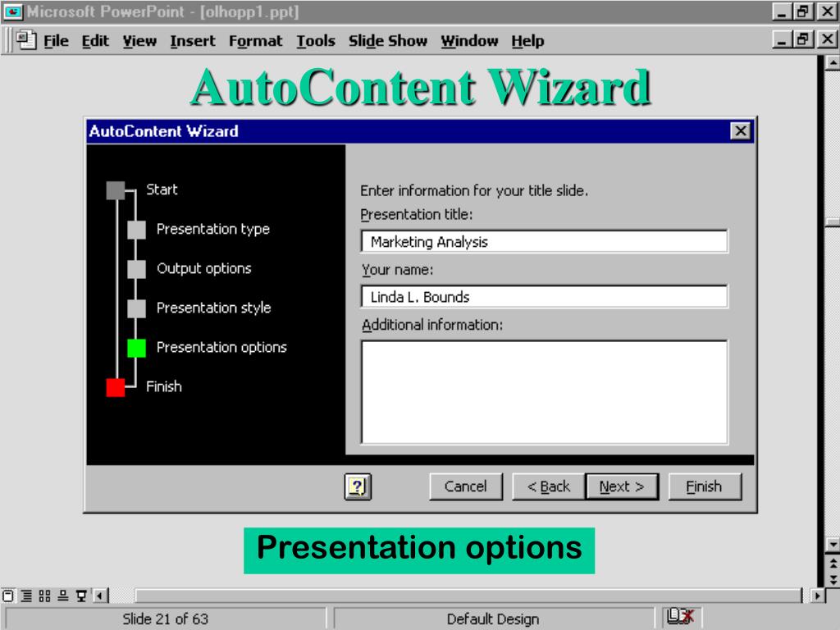Viewport: 840px width, 630px height.
Task: Switch to Slide Sorter view icon
Action: pos(44,596)
